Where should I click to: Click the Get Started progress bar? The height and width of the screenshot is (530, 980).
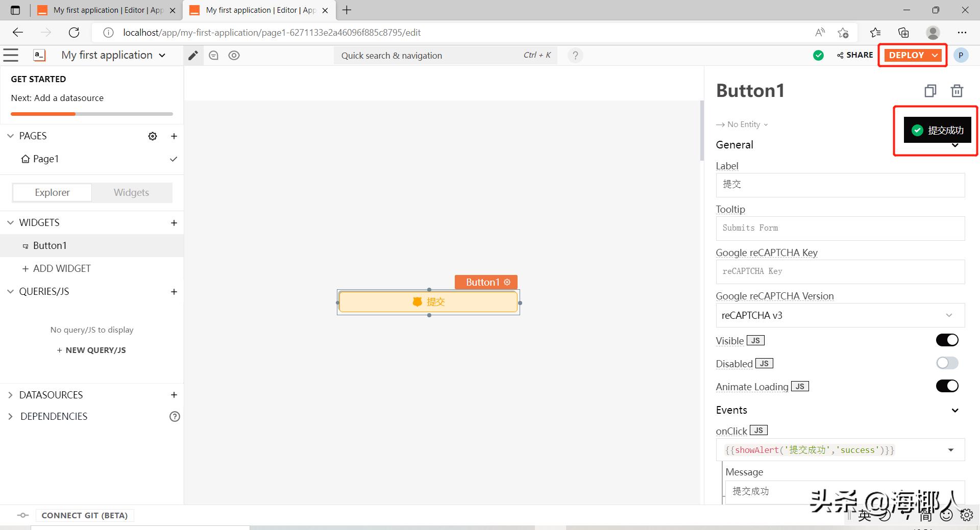click(x=92, y=114)
